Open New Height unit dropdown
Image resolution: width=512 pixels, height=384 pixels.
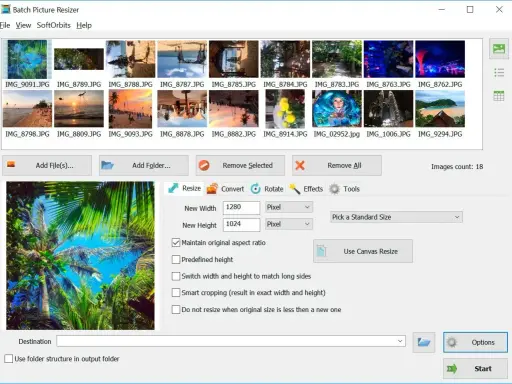coord(289,224)
